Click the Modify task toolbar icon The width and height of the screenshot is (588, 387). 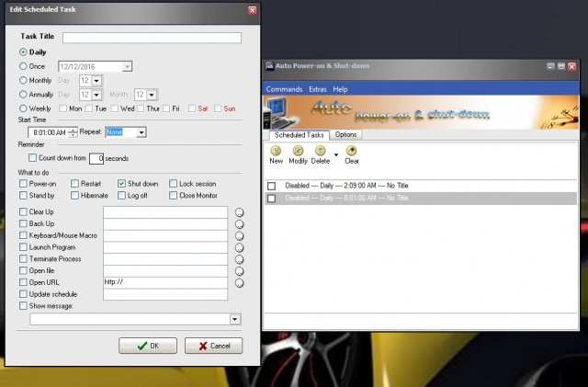coord(298,151)
